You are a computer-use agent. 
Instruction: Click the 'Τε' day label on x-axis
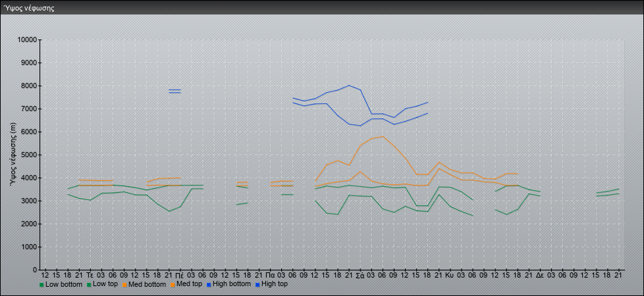coord(90,275)
